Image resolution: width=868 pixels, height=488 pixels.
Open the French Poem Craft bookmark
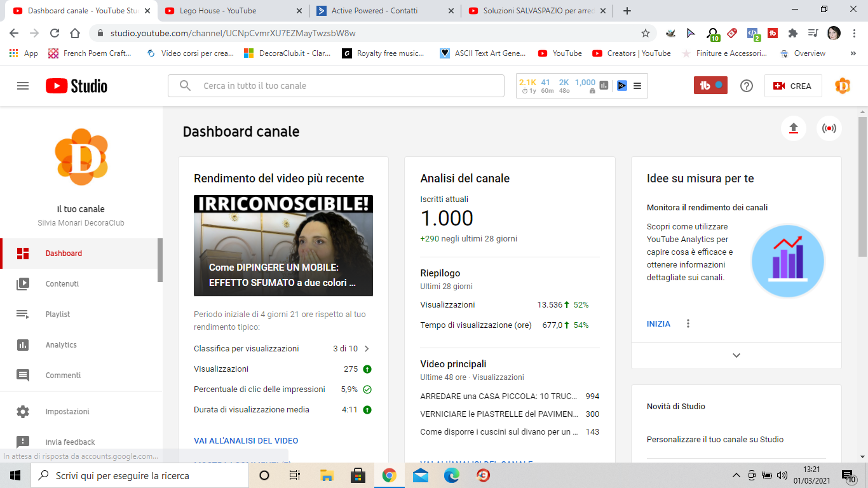(x=90, y=53)
